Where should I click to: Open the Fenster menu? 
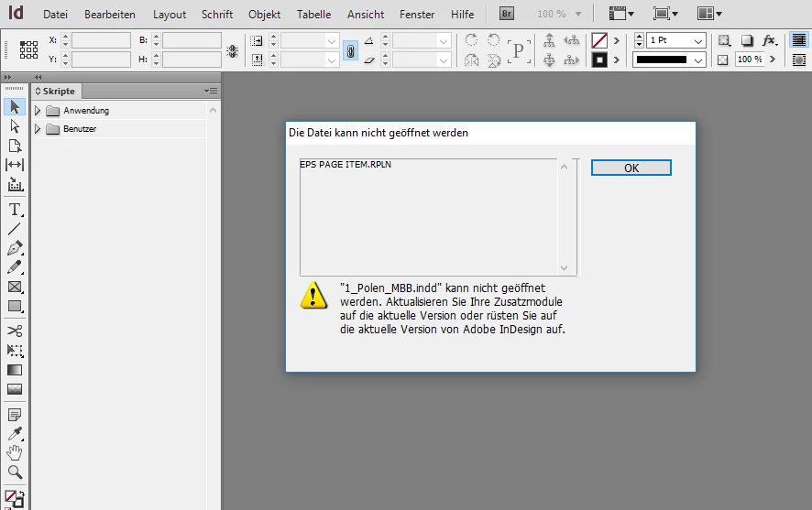417,15
